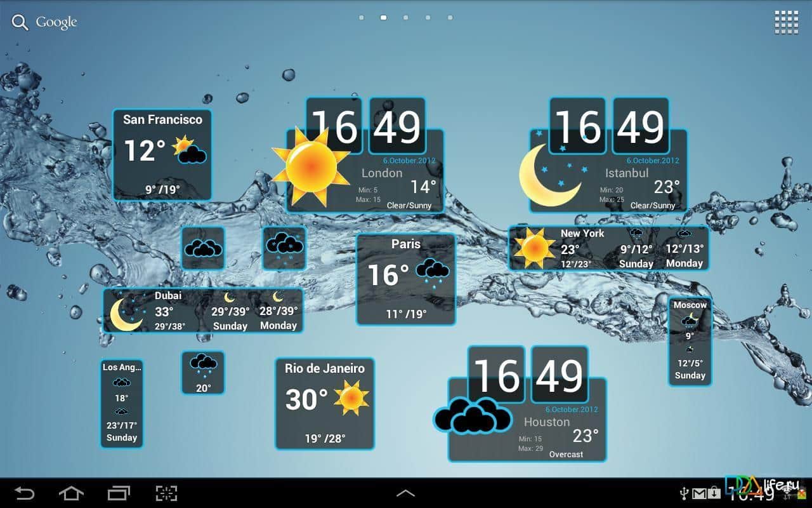Tap the screenshot capture icon
This screenshot has height=508, width=812.
[x=166, y=493]
